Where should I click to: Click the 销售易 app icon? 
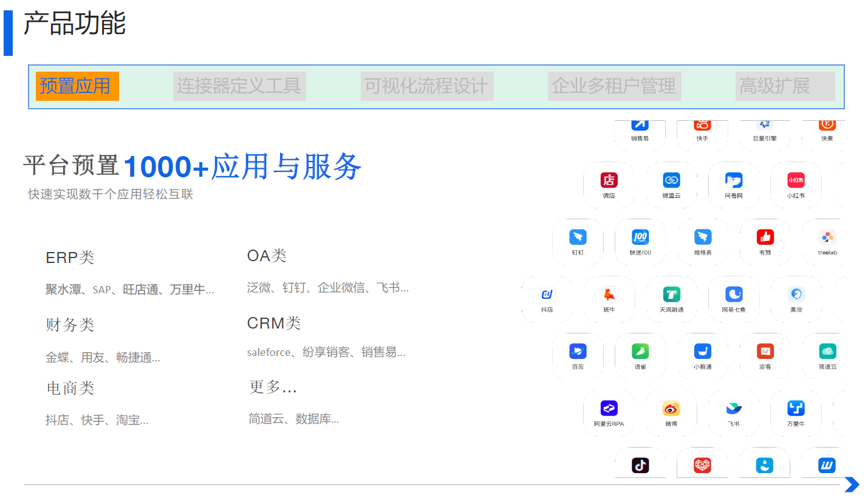coord(640,124)
